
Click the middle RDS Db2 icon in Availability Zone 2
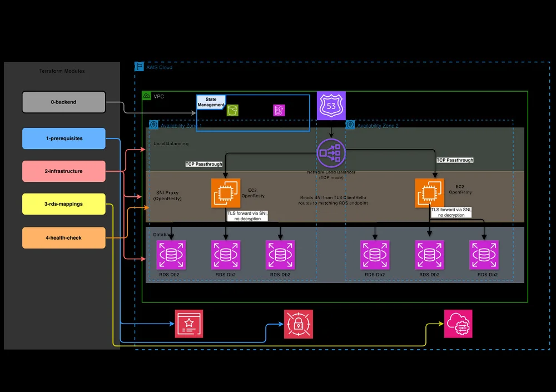click(429, 255)
